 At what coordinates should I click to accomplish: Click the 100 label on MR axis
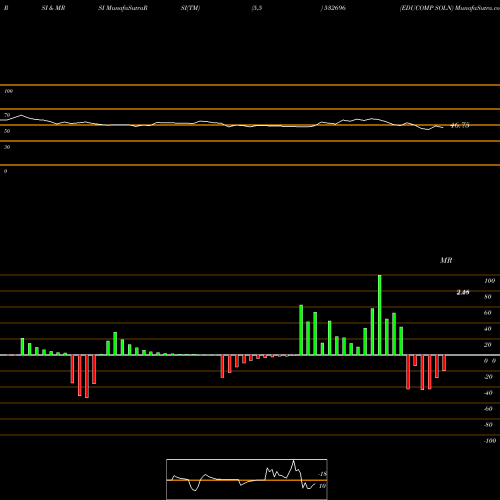[x=489, y=281]
